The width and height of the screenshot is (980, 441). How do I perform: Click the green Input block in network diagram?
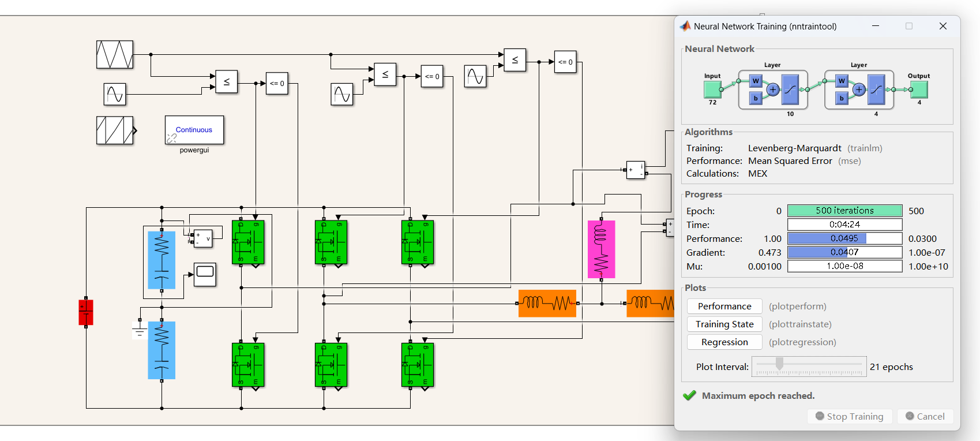click(712, 89)
